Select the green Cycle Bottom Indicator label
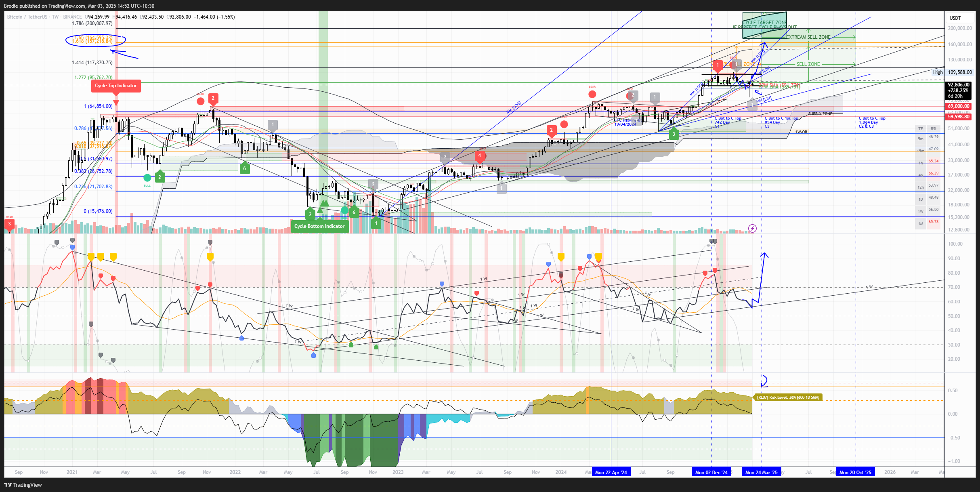 coord(319,226)
